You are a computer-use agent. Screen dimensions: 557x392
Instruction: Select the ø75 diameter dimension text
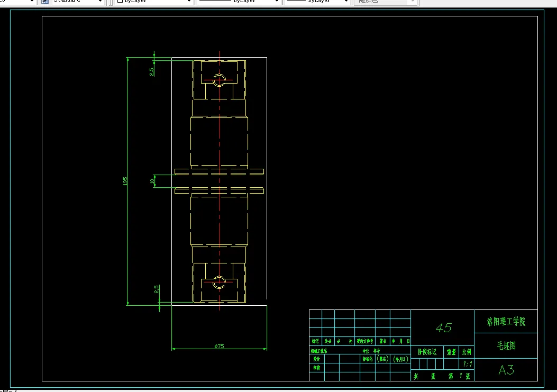(219, 346)
